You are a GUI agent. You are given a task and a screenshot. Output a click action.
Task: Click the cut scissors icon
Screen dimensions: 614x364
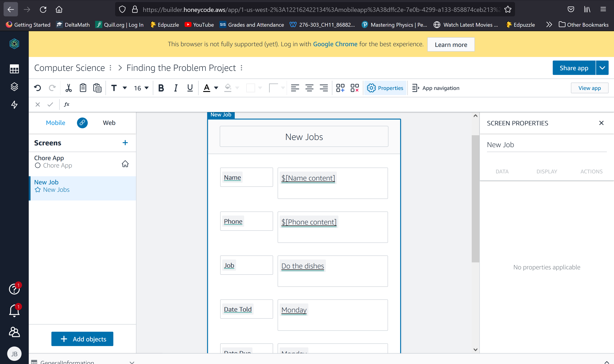[68, 88]
